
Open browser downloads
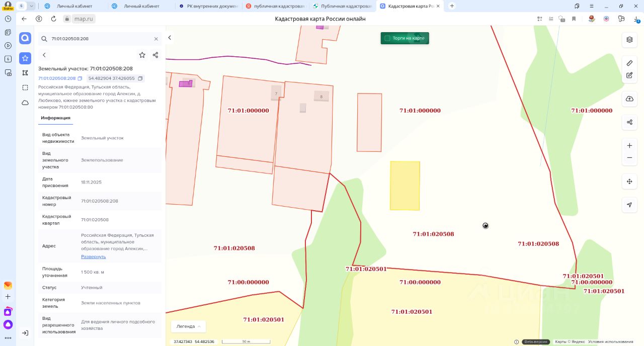coord(637,19)
